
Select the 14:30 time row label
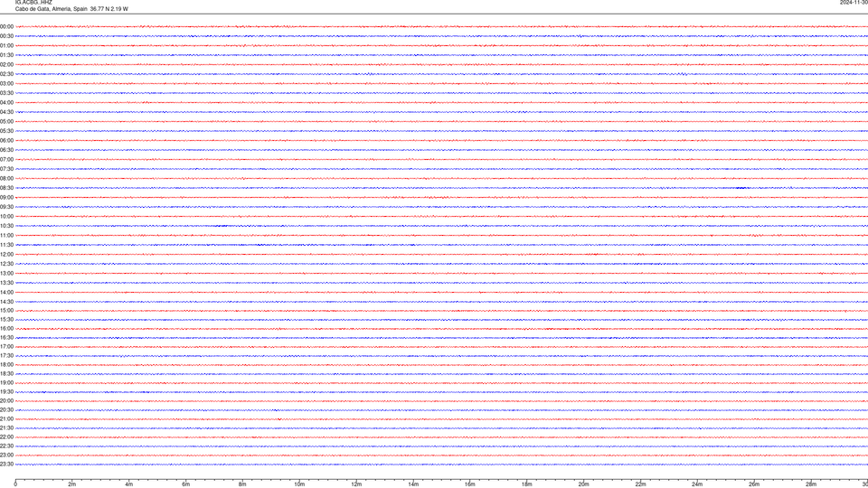(x=6, y=302)
